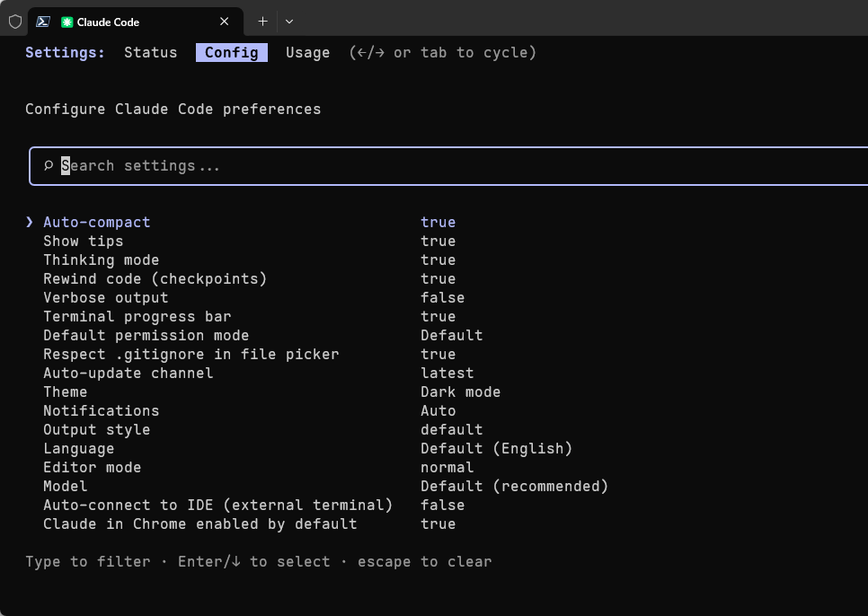Toggle Claude in Chrome true value

coord(438,524)
